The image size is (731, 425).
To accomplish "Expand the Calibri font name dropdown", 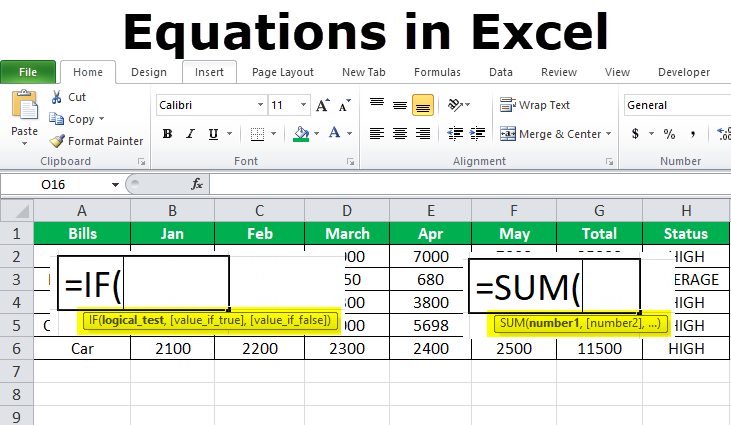I will coord(260,105).
